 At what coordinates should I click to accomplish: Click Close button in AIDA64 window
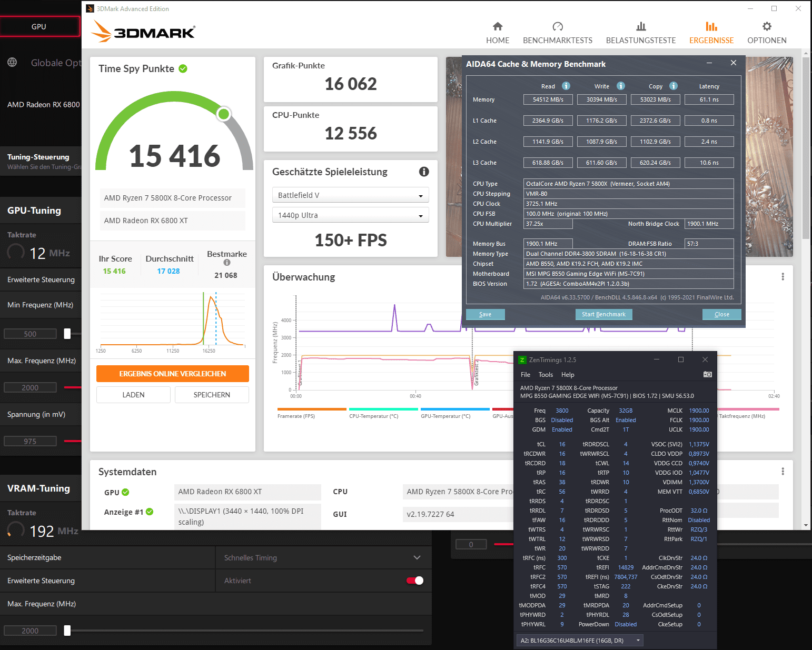coord(722,314)
